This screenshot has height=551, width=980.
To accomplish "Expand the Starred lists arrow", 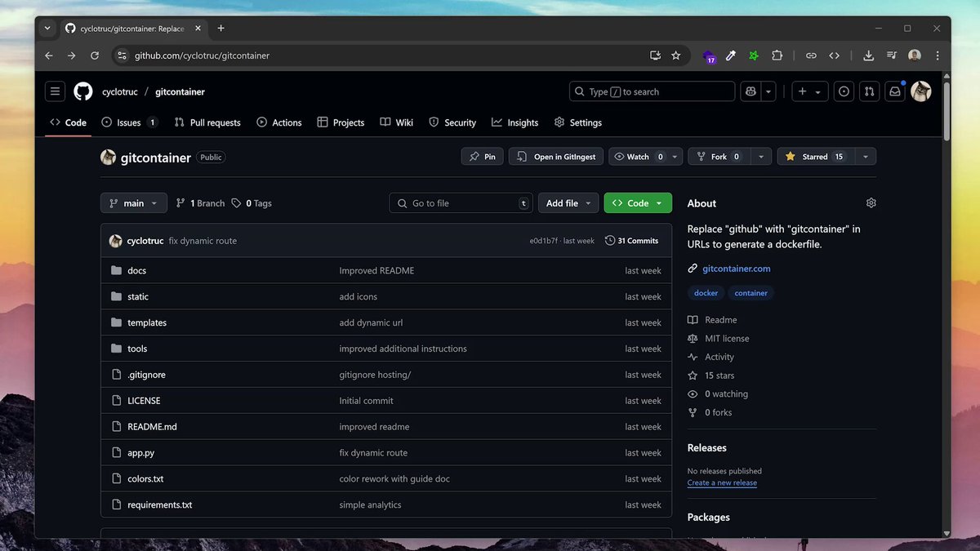I will 866,157.
